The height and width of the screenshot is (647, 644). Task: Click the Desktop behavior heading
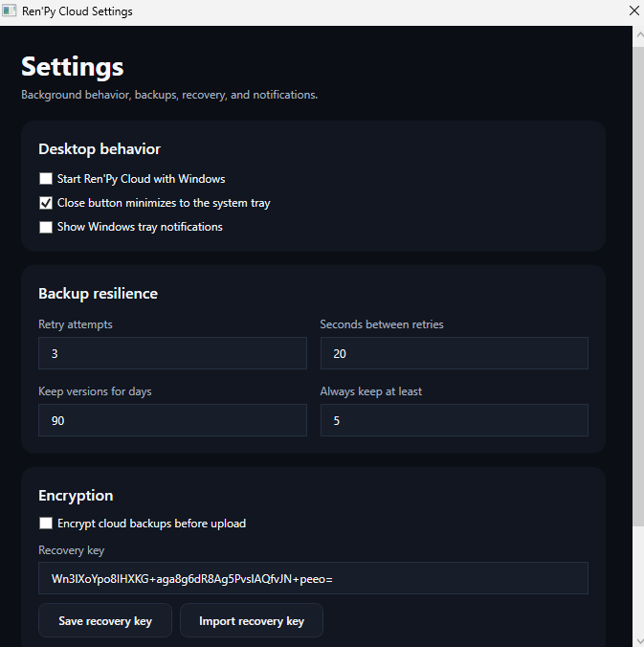click(x=100, y=149)
